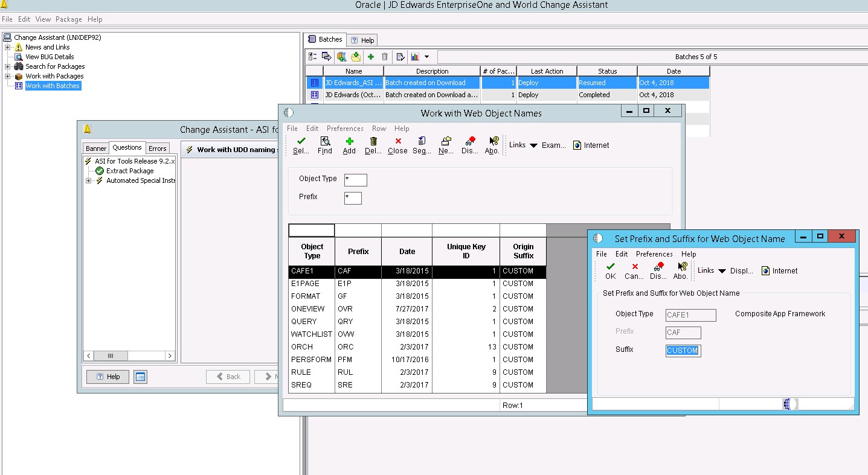Click the Seg... icon in the toolbar
The image size is (868, 475).
tap(421, 144)
